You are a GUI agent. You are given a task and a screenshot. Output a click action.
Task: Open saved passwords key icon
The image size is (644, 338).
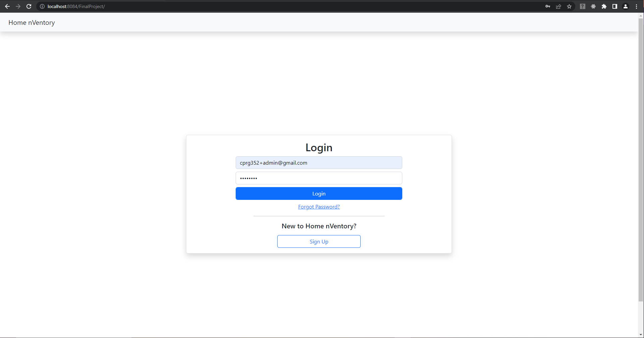pyautogui.click(x=548, y=6)
